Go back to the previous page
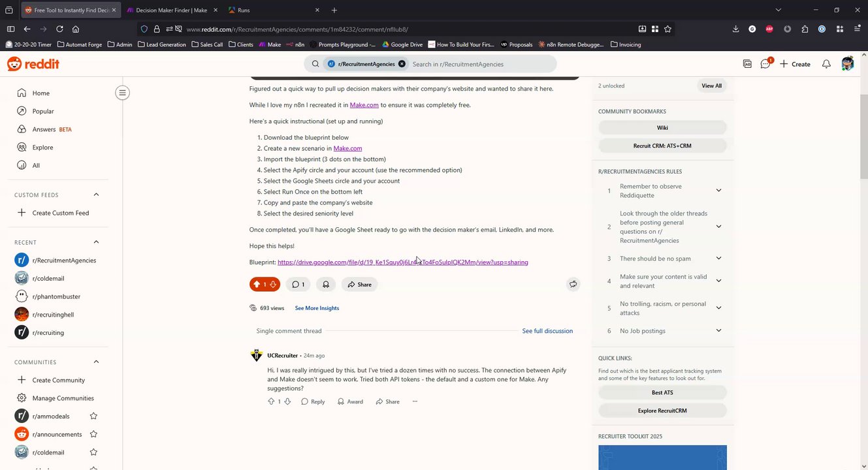This screenshot has width=868, height=470. click(x=27, y=29)
